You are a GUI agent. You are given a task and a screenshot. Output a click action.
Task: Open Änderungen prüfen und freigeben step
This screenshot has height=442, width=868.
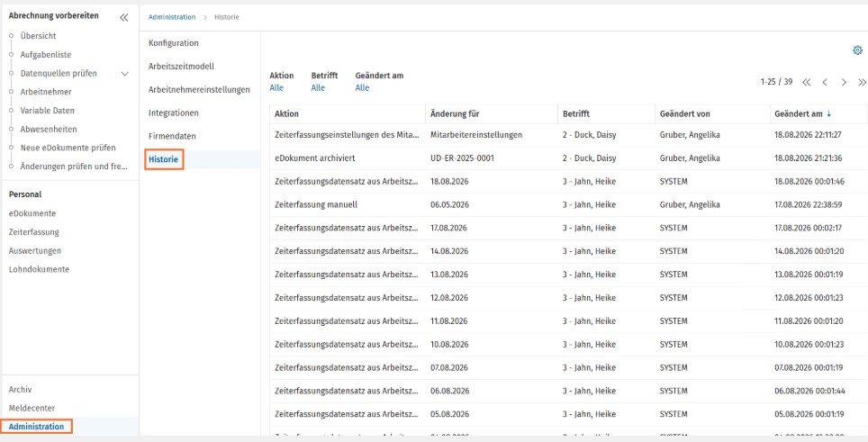74,167
